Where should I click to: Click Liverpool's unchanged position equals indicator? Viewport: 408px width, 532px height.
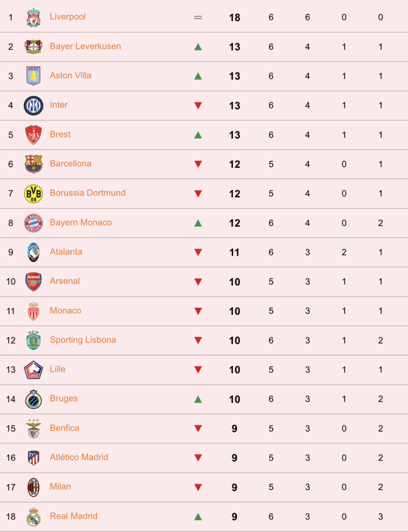click(198, 17)
